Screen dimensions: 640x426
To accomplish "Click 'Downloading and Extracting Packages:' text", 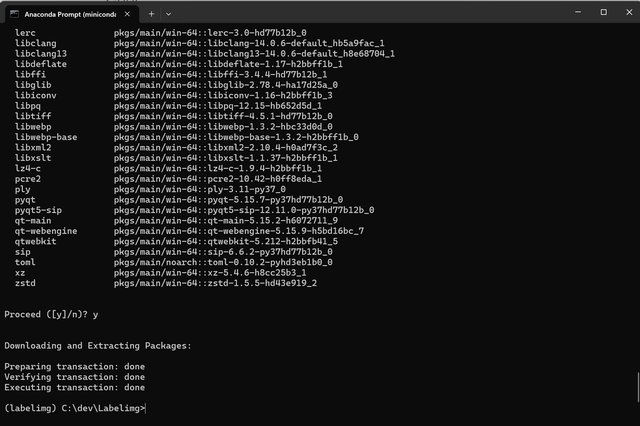I will click(98, 346).
